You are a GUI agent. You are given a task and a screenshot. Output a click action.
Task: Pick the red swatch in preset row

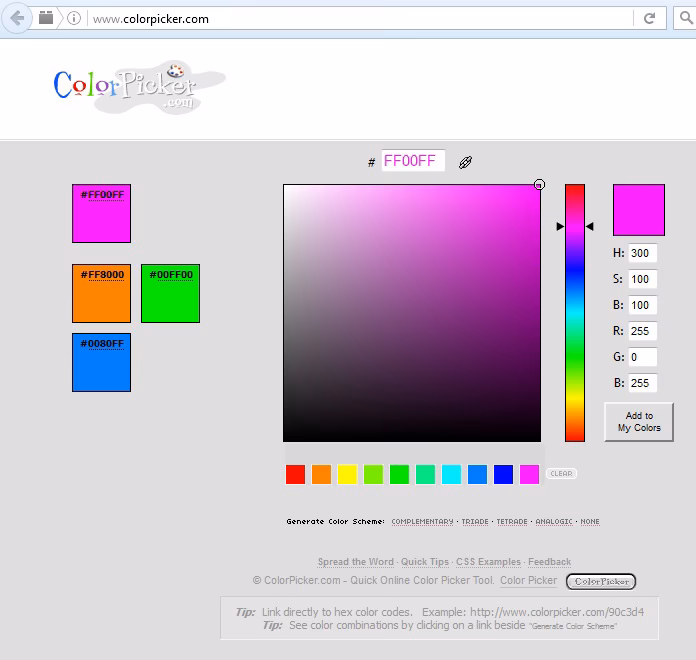pyautogui.click(x=295, y=474)
